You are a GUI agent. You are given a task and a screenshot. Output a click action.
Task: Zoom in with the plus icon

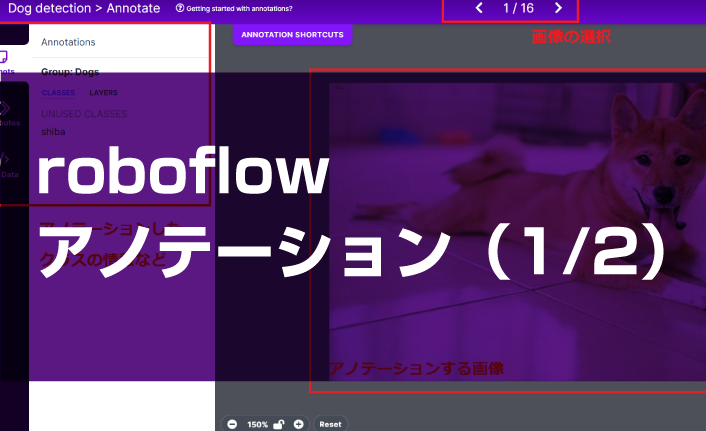299,424
